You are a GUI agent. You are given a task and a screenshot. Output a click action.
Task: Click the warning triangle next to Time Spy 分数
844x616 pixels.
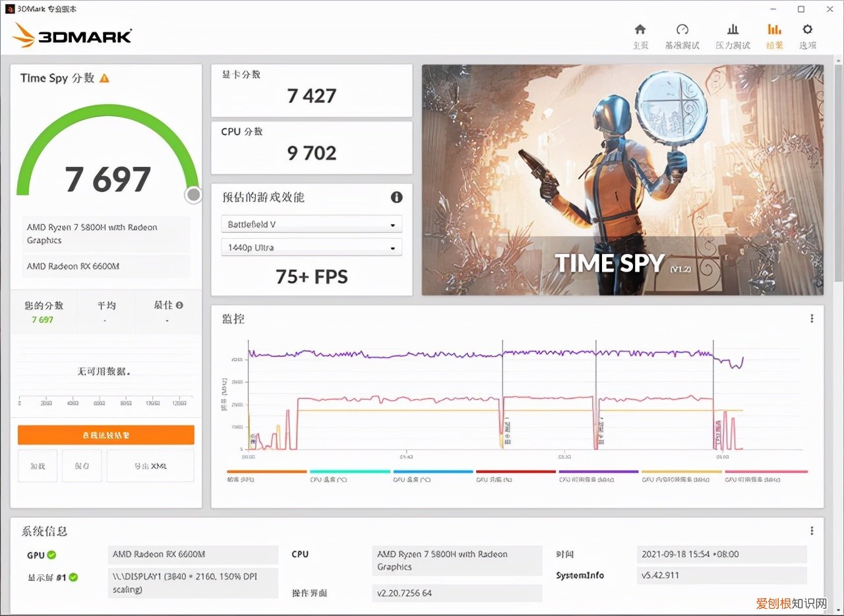(104, 77)
